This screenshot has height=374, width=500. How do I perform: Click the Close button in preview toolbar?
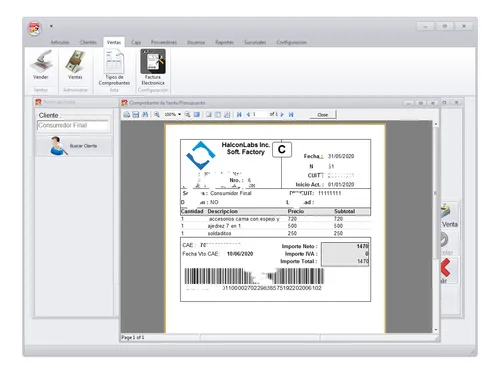click(322, 115)
